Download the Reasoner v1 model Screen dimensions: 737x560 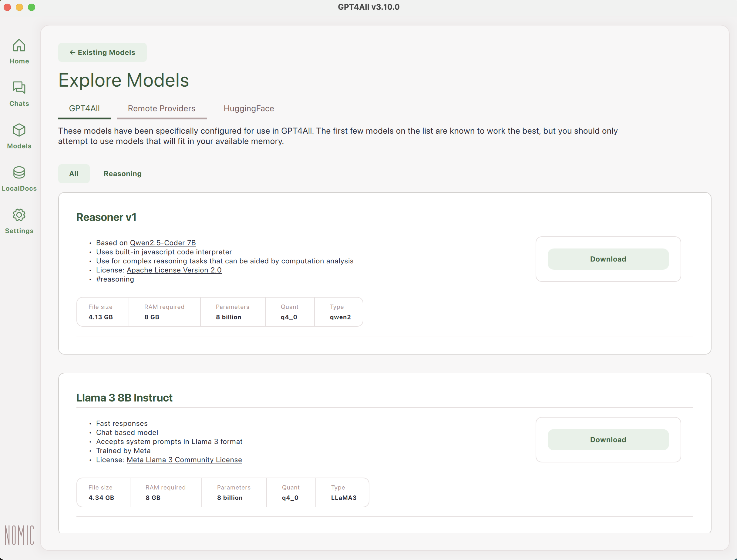(x=608, y=259)
